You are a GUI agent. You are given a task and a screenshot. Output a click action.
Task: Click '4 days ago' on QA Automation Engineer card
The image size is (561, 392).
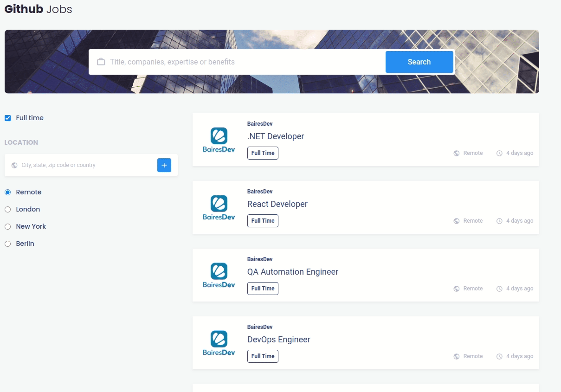pos(520,289)
